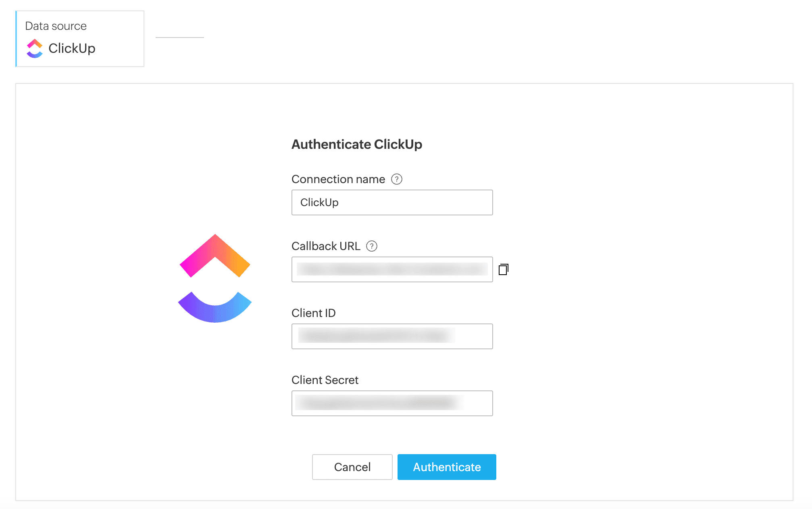Select the Client Secret input box

click(392, 403)
